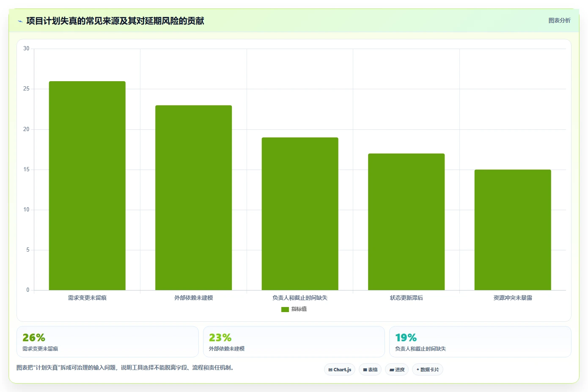Click the x-axis label 负责人和截止时间缺失
Image resolution: width=588 pixels, height=392 pixels.
click(300, 298)
